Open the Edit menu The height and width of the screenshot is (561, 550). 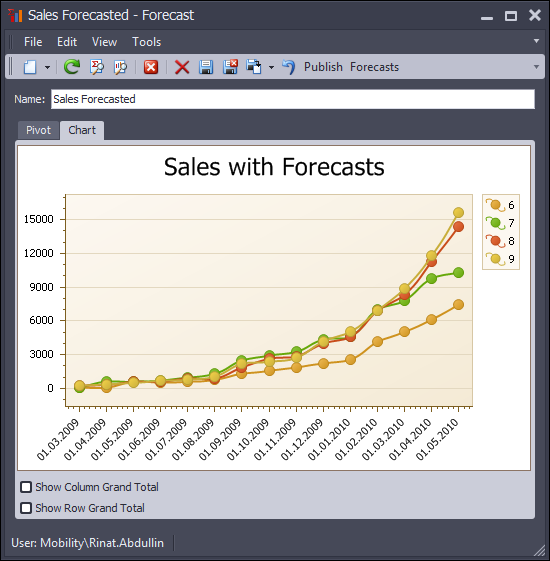pyautogui.click(x=67, y=42)
